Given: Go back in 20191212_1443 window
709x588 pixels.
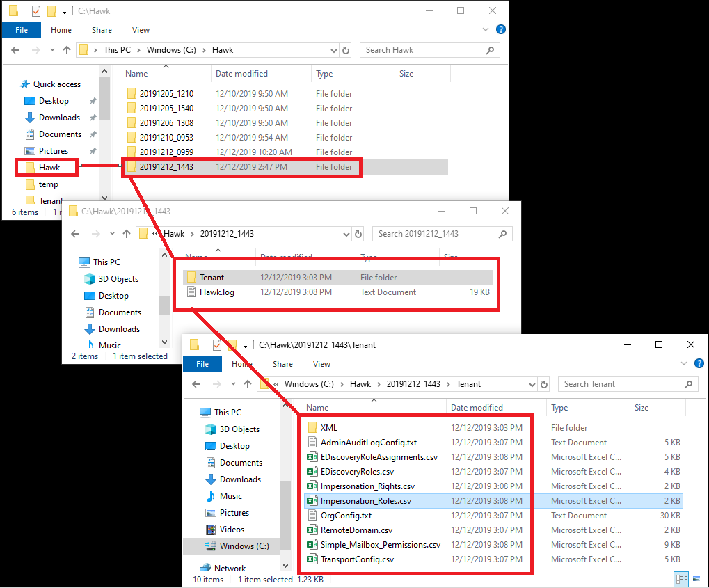Looking at the screenshot, I should pyautogui.click(x=75, y=234).
